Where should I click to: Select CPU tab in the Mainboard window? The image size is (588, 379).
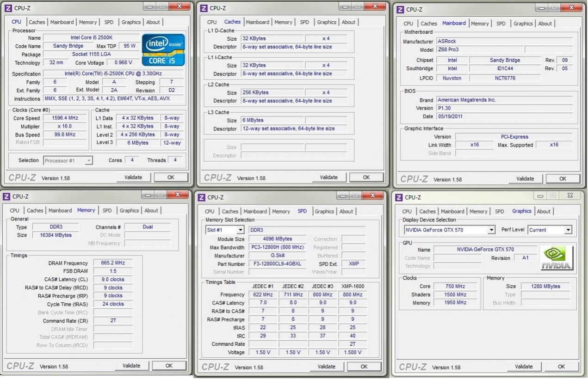pyautogui.click(x=408, y=24)
